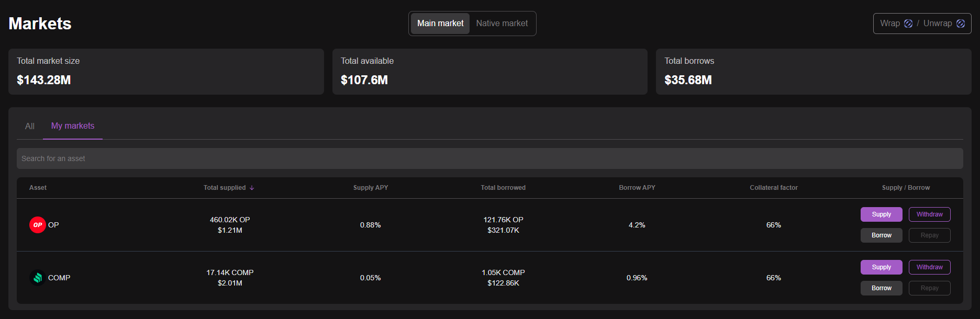Sort by Supply APY column header

point(371,188)
